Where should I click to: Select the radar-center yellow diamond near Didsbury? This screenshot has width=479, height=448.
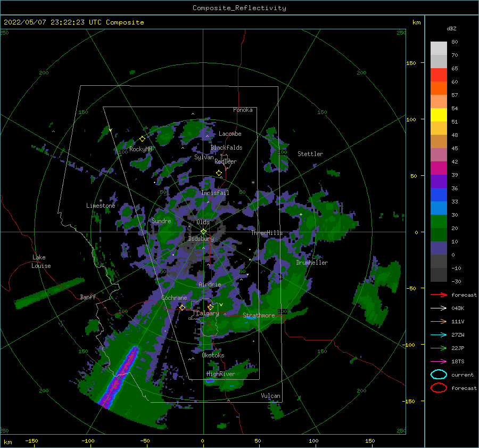coord(203,232)
